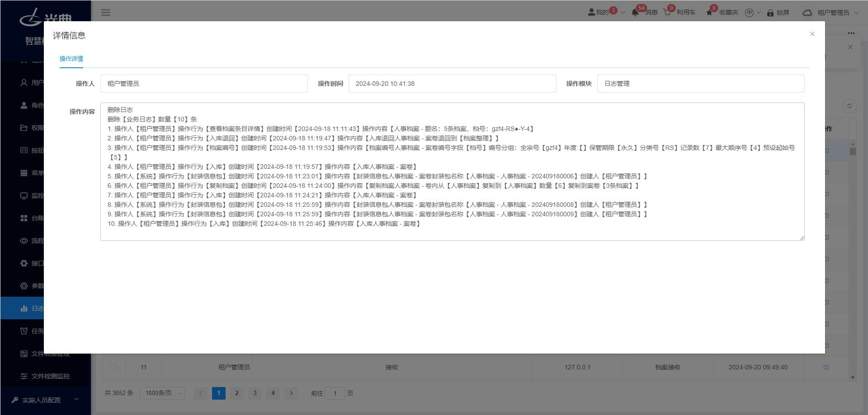
Task: Select the 按钮 icon in the sidebar
Action: pos(24,150)
